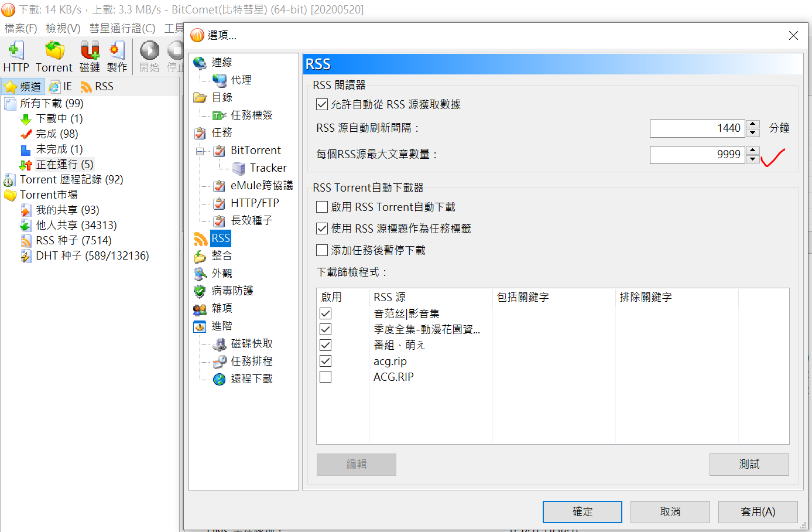The image size is (812, 532).
Task: Select Torrent 歷程記錄 (92)
Action: coord(71,180)
